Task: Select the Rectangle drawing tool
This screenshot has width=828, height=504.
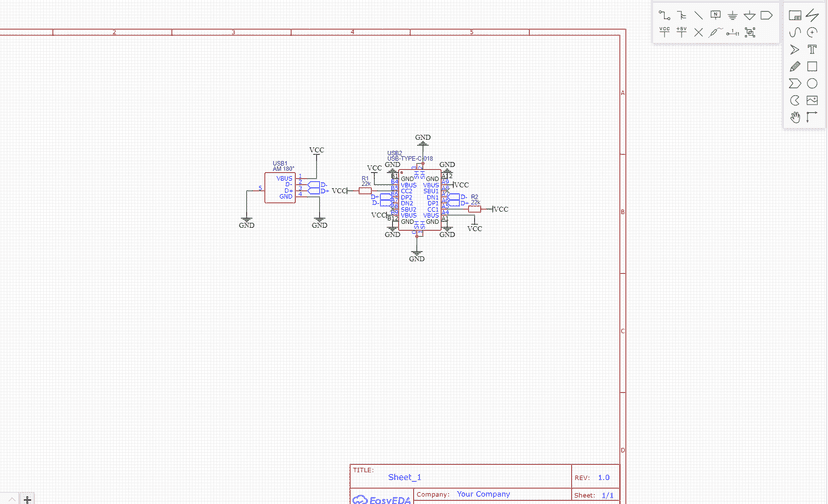Action: point(812,66)
